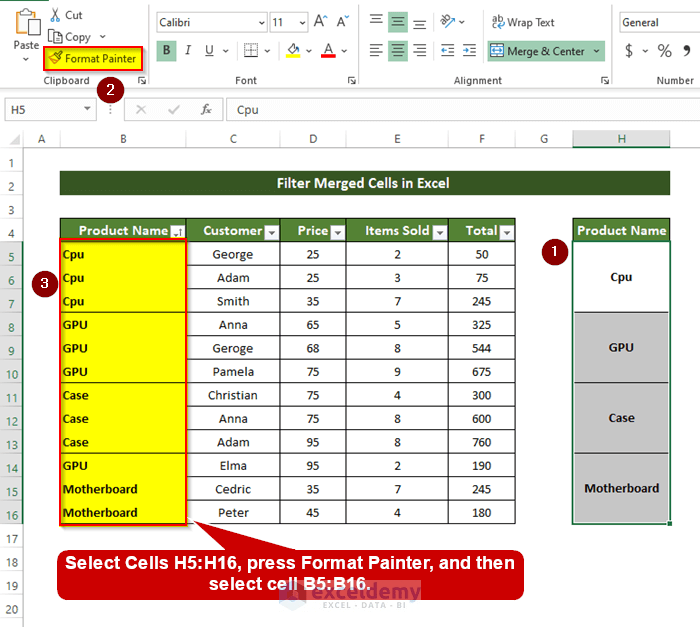Click title Filter Merged Cells in Excel
Screen dimensions: 700x627
(x=365, y=183)
